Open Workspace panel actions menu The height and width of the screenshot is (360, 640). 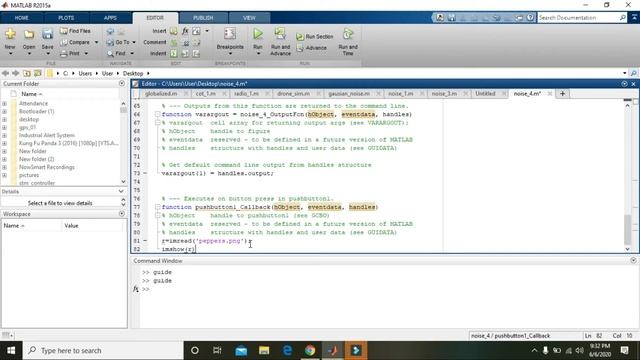click(122, 213)
